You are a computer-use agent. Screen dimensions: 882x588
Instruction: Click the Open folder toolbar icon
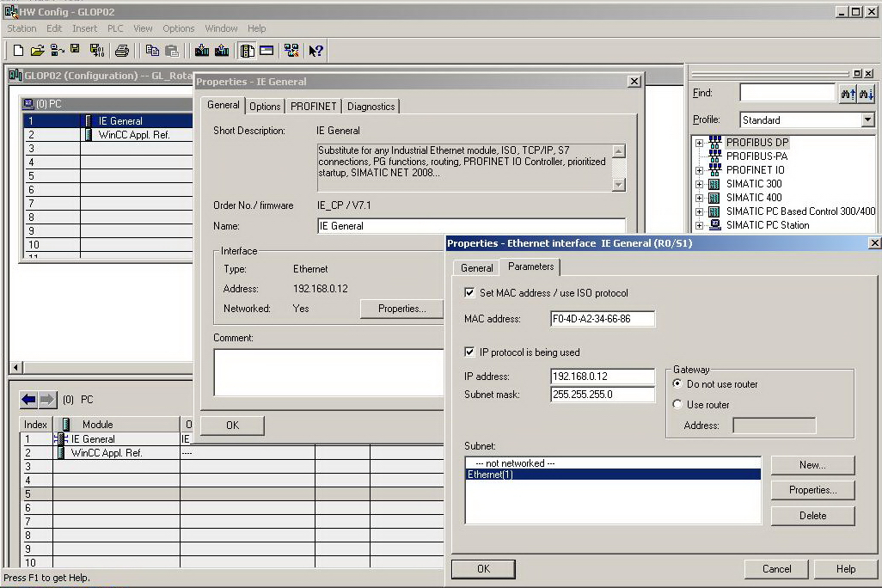click(37, 51)
